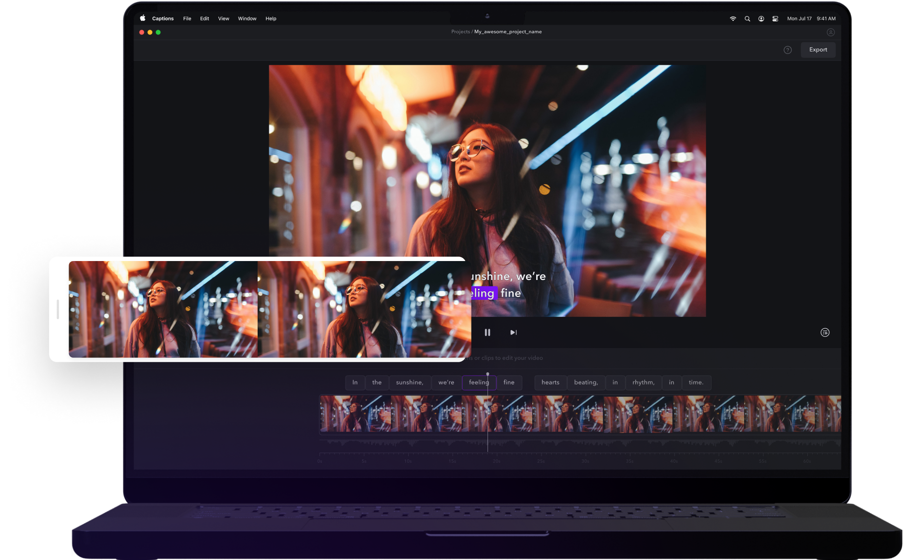
Task: Open the caption settings icon beside the preview
Action: pyautogui.click(x=825, y=332)
